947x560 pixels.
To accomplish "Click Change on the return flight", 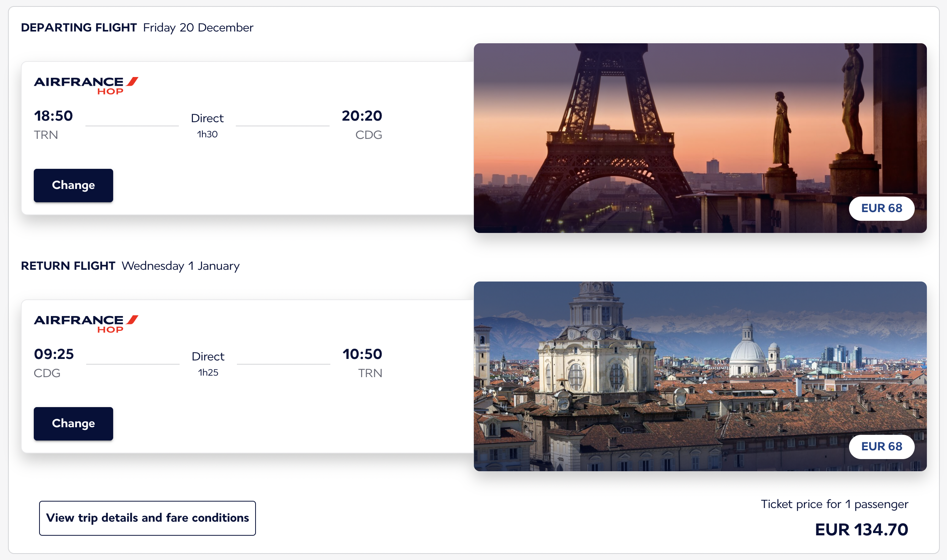I will 73,423.
